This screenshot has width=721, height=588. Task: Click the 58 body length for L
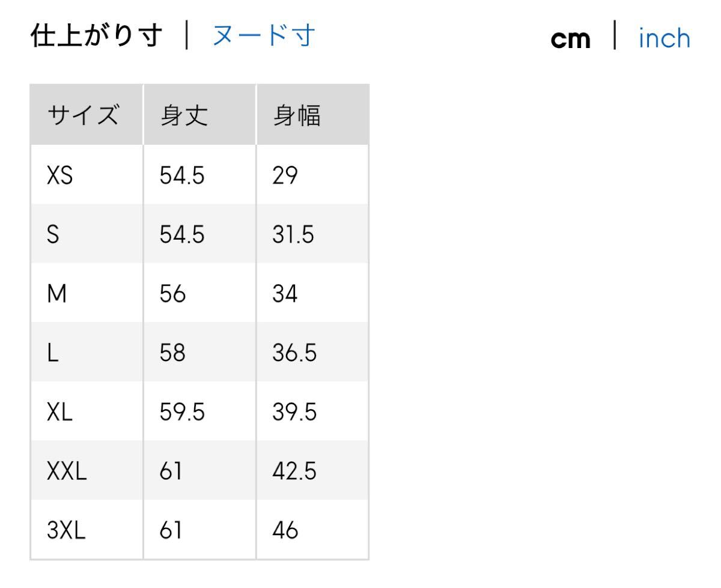click(171, 353)
